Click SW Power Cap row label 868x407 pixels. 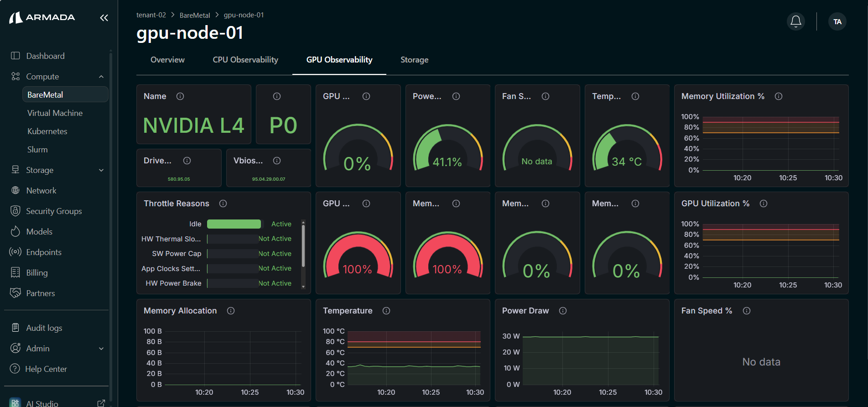(177, 254)
